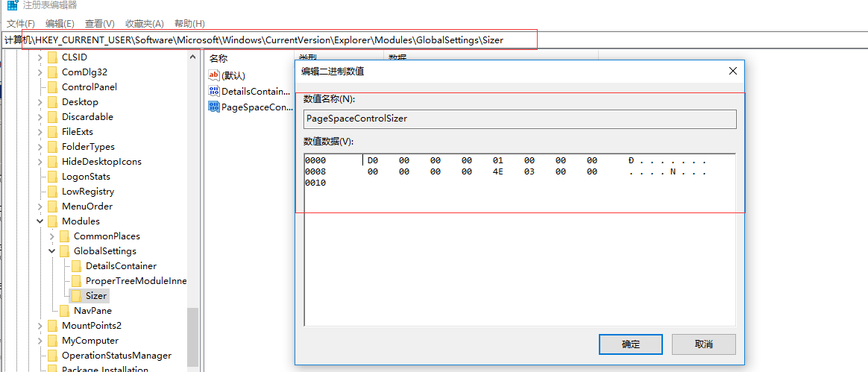This screenshot has height=372, width=868.
Task: Open the 文件(F) menu
Action: click(x=20, y=24)
